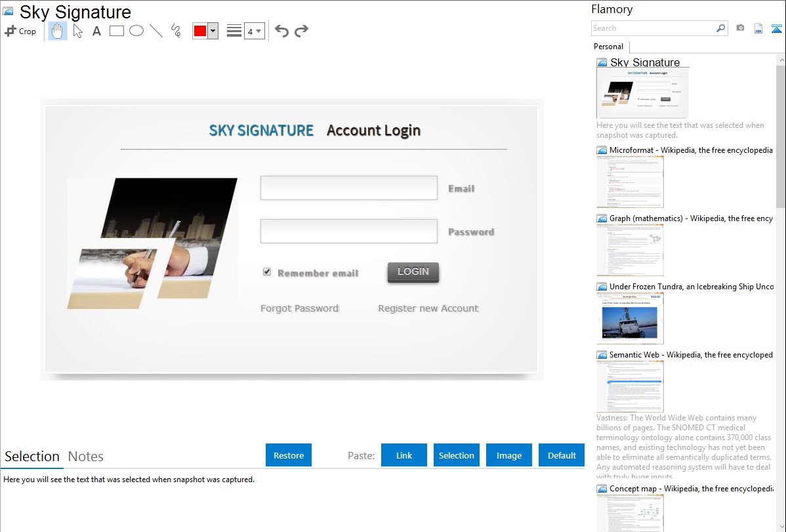The image size is (786, 532).
Task: Pick the freehand scribble tool
Action: point(176,31)
